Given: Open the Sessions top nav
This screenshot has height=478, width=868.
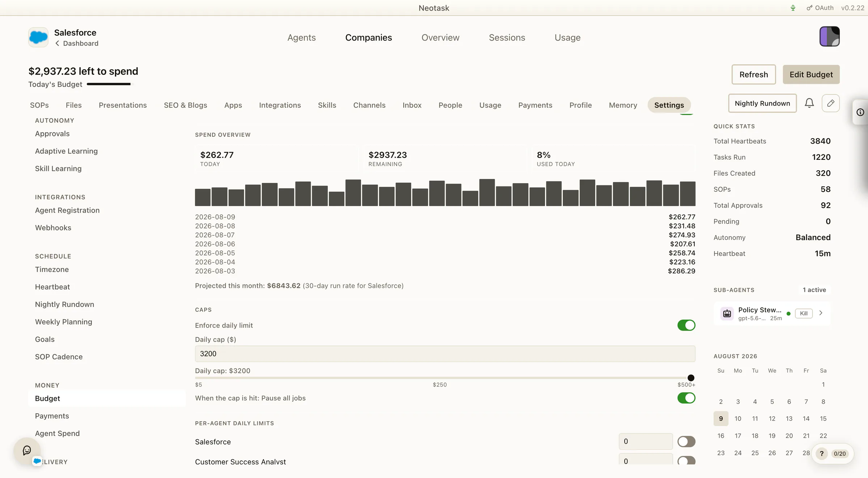Looking at the screenshot, I should [x=507, y=38].
